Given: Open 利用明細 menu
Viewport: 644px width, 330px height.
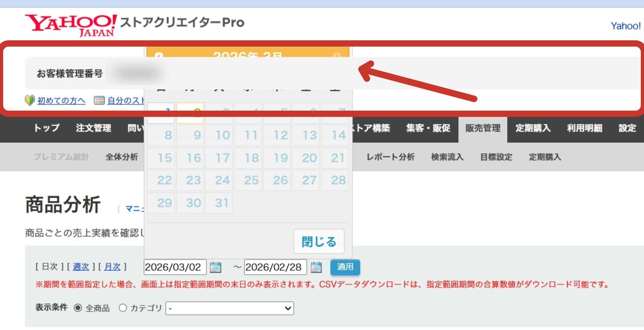Looking at the screenshot, I should (x=584, y=128).
